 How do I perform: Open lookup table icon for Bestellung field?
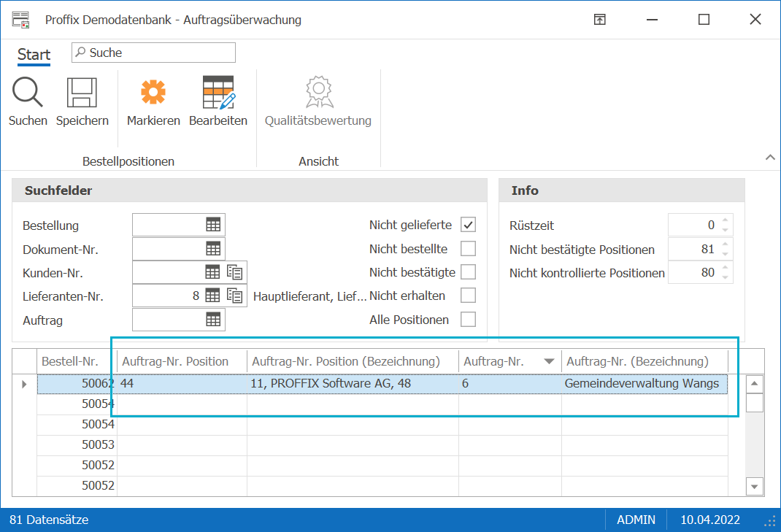coord(213,225)
